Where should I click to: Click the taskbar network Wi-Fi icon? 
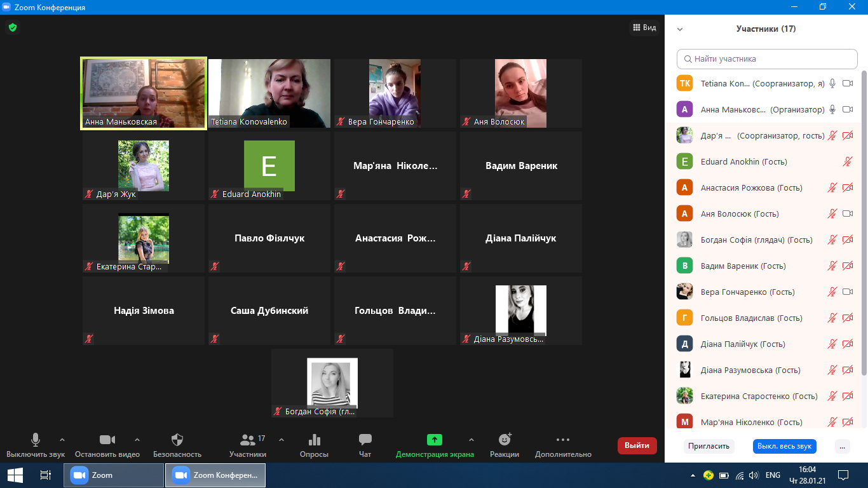tap(740, 475)
